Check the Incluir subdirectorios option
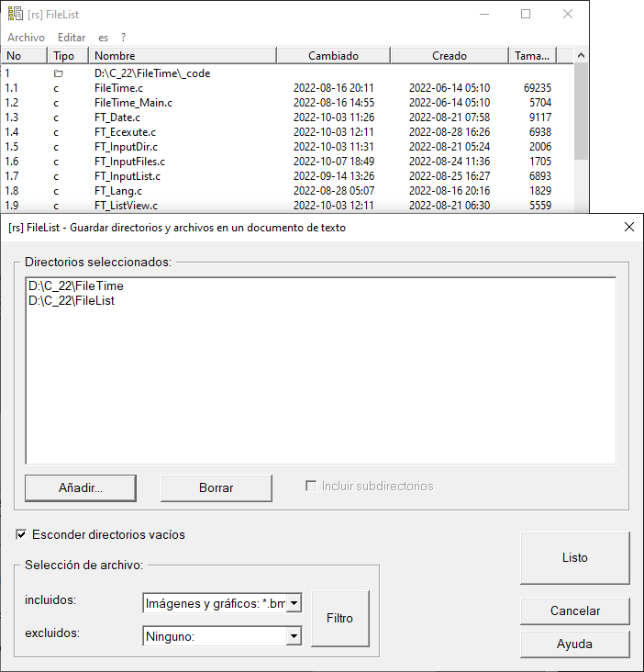The height and width of the screenshot is (672, 644). coord(312,486)
